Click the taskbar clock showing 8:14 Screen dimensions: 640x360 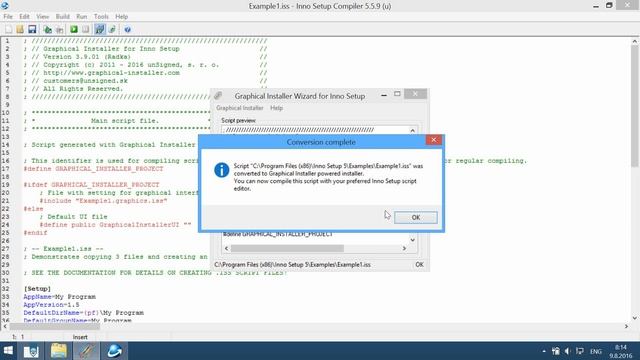coord(621,351)
